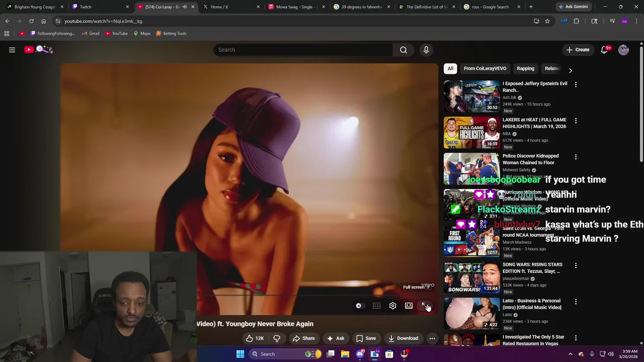Image resolution: width=644 pixels, height=362 pixels.
Task: Open the Betting Tools bookmark
Action: pos(171,34)
